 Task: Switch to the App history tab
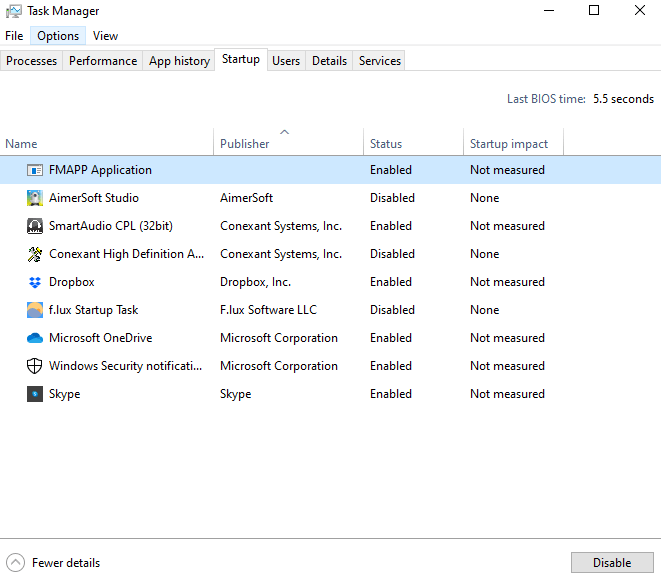click(x=179, y=61)
